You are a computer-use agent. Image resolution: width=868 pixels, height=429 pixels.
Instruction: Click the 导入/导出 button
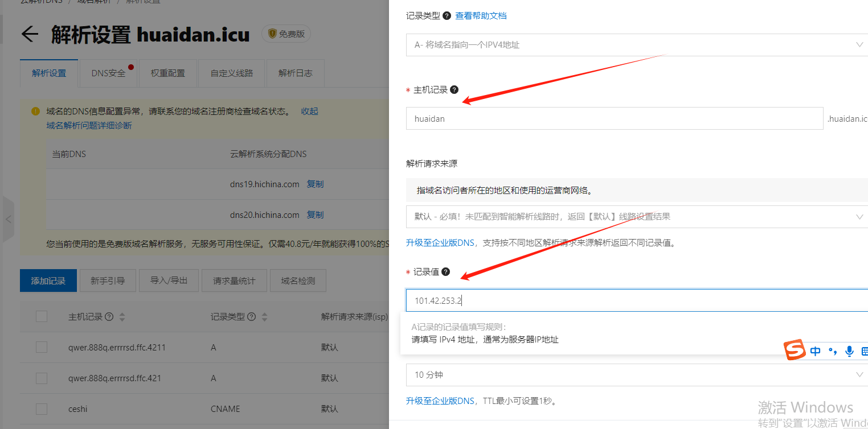(x=169, y=280)
